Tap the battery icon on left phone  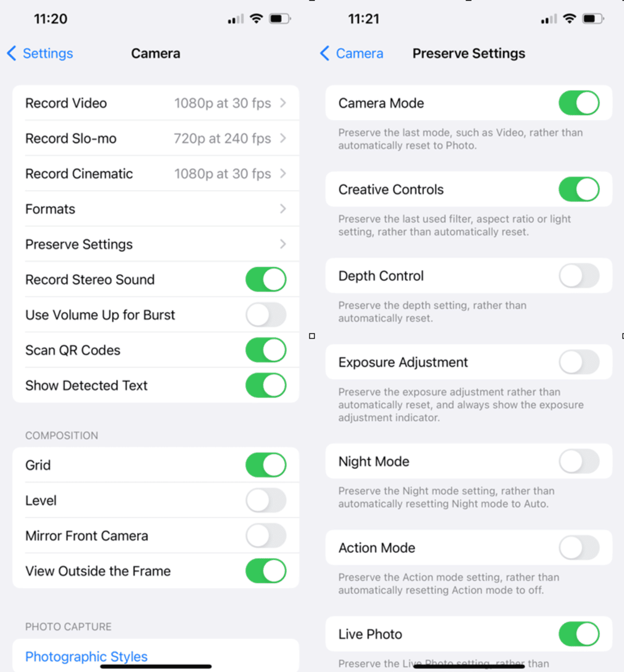[x=280, y=19]
